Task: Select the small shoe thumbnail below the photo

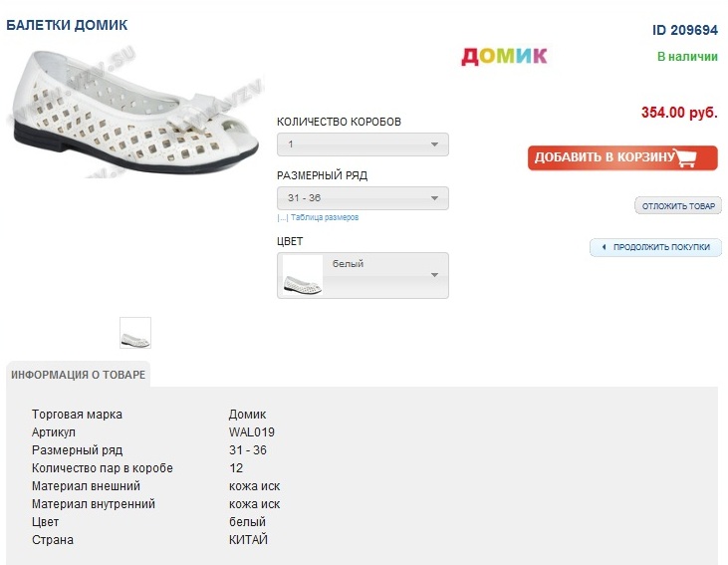Action: (135, 333)
